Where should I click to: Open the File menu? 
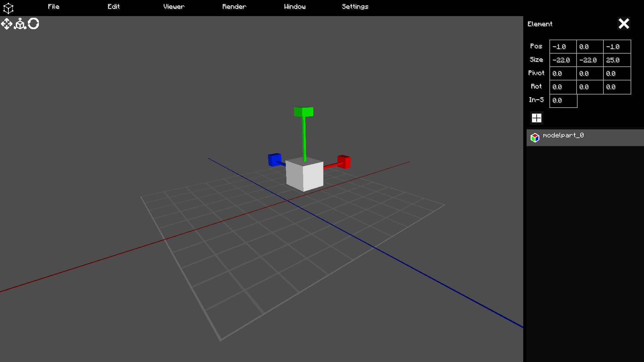(54, 7)
